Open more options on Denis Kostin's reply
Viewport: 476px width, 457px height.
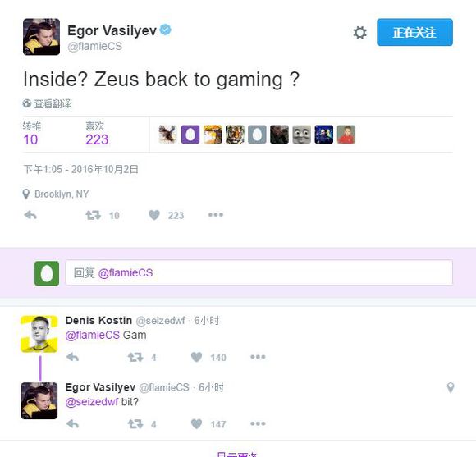pyautogui.click(x=258, y=357)
